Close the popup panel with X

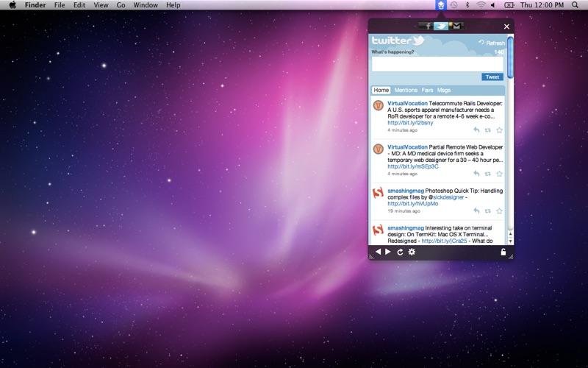coord(506,26)
